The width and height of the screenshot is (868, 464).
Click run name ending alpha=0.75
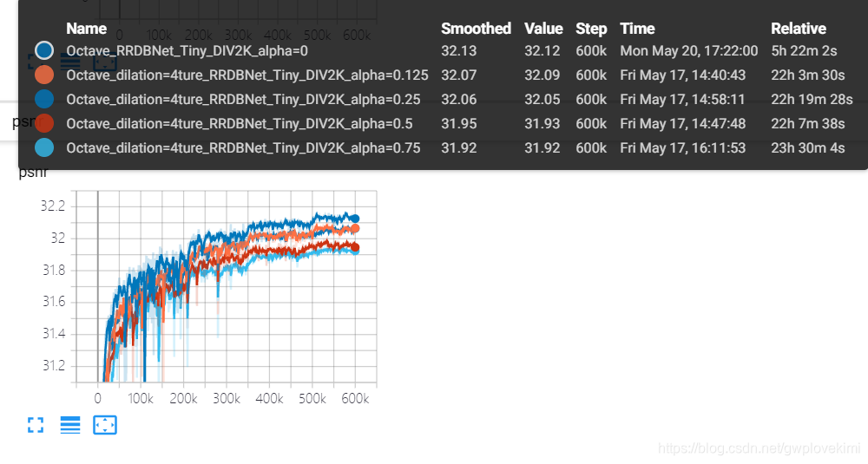[x=244, y=148]
